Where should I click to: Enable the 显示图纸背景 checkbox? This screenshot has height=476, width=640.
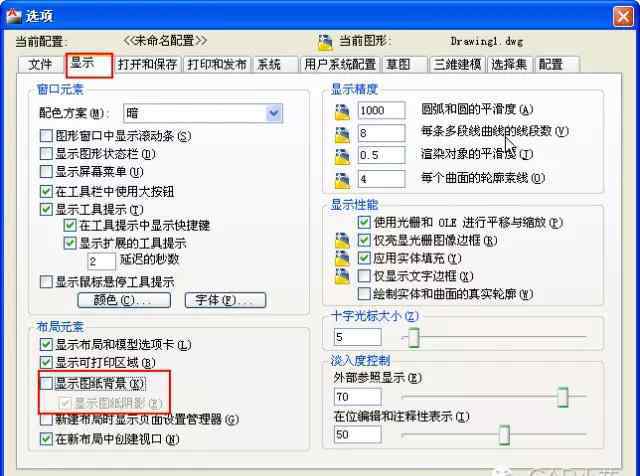coord(46,383)
